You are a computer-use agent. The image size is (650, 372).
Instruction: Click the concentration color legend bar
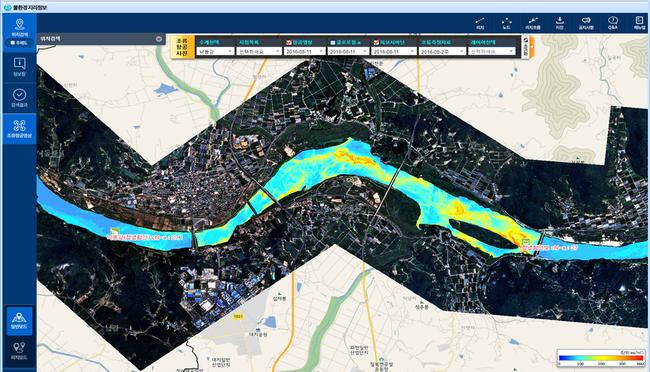tap(601, 358)
